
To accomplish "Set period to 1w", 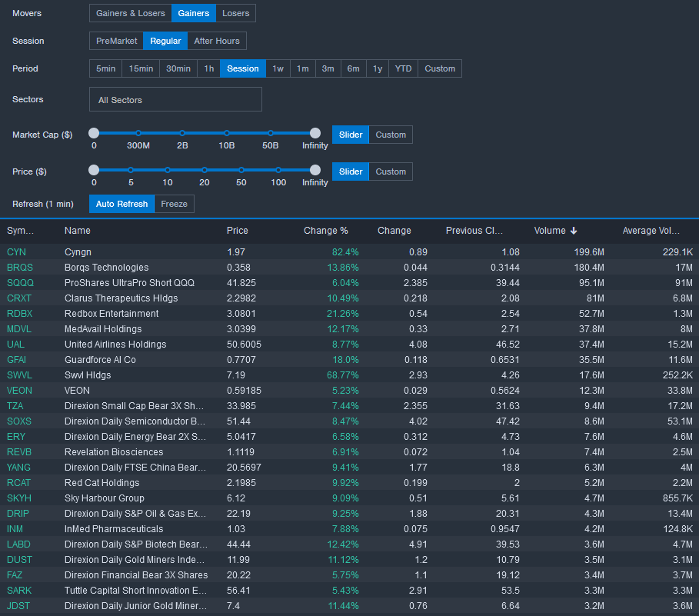I will (278, 68).
